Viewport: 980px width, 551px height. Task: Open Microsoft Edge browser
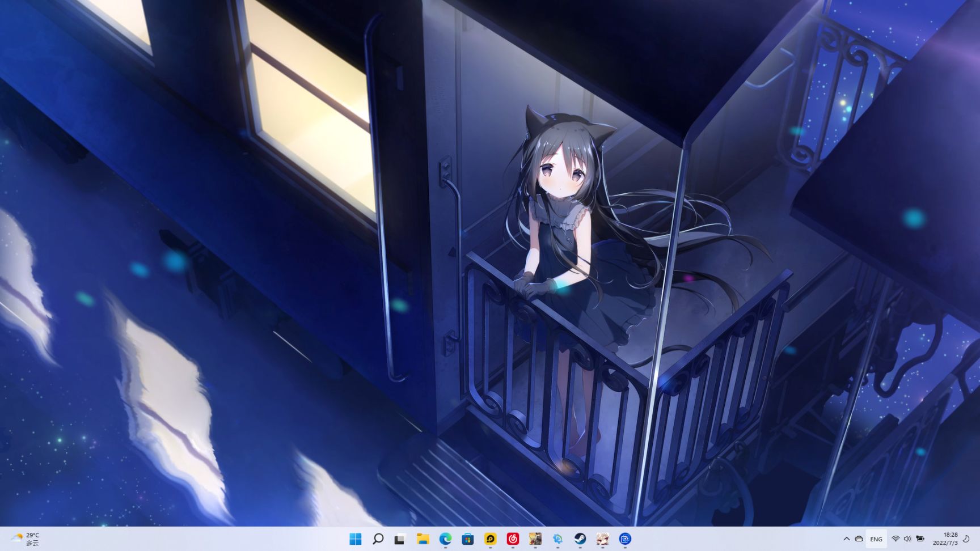coord(445,539)
